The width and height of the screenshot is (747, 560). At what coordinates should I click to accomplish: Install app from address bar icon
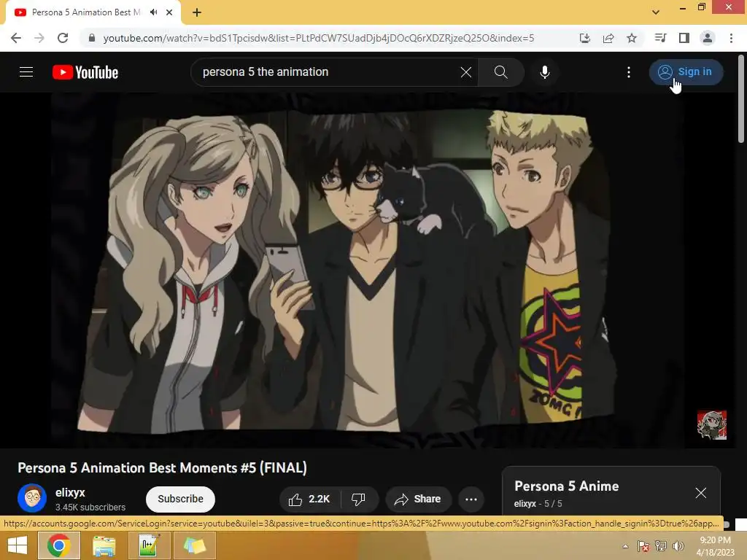click(x=584, y=38)
